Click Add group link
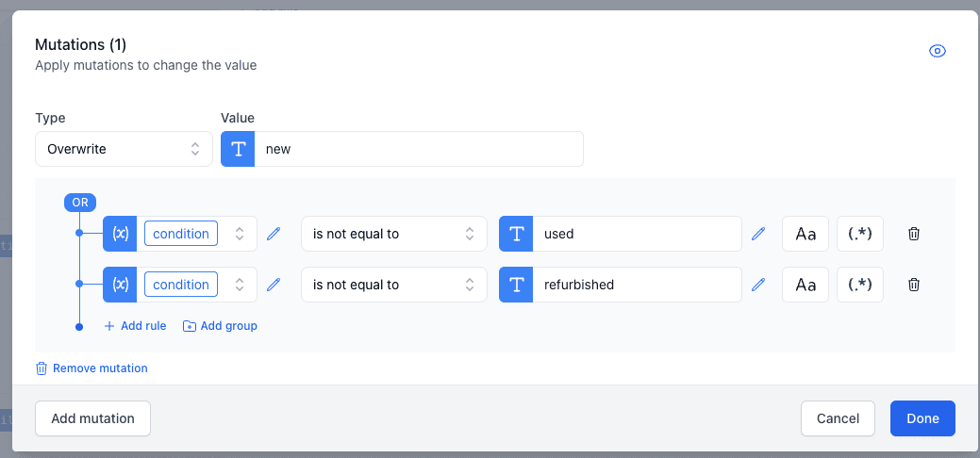This screenshot has height=458, width=980. [220, 326]
